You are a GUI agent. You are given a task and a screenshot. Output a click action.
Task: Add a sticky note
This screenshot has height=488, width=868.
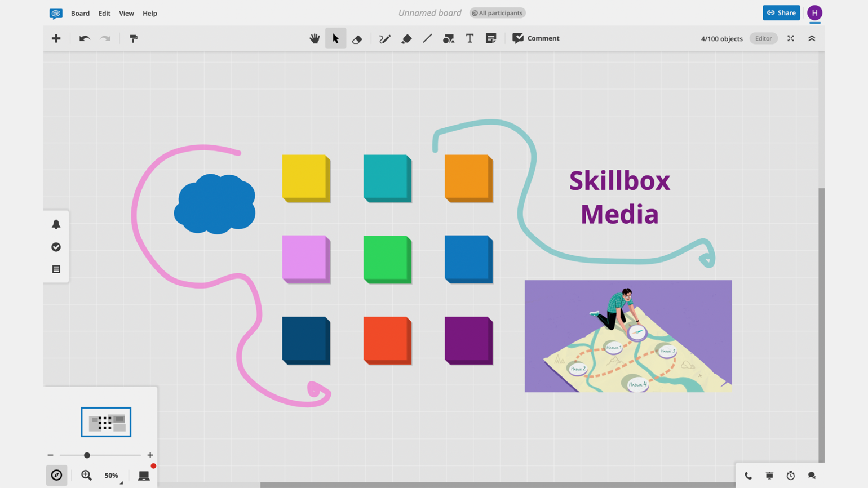pos(491,38)
